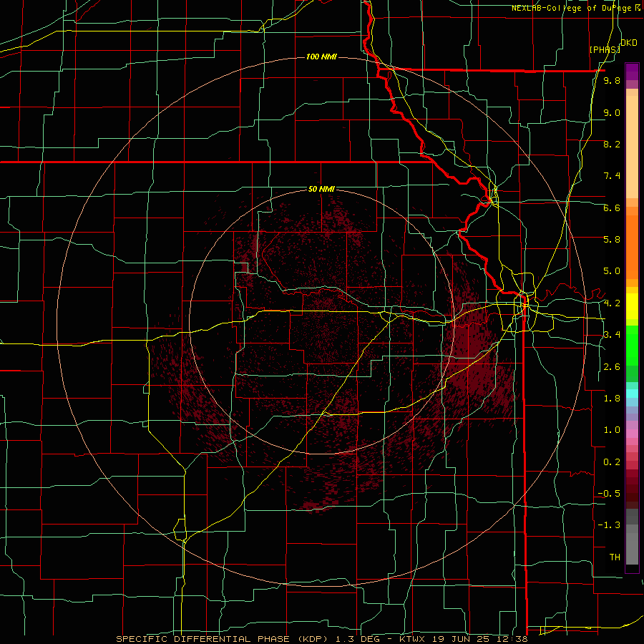Viewport: 644px width, 644px height.
Task: Click the 1.0 color scale value
Action: (x=612, y=430)
